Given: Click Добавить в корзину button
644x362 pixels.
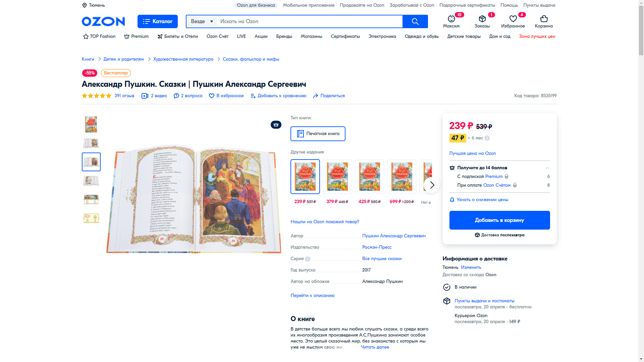Looking at the screenshot, I should click(x=499, y=220).
